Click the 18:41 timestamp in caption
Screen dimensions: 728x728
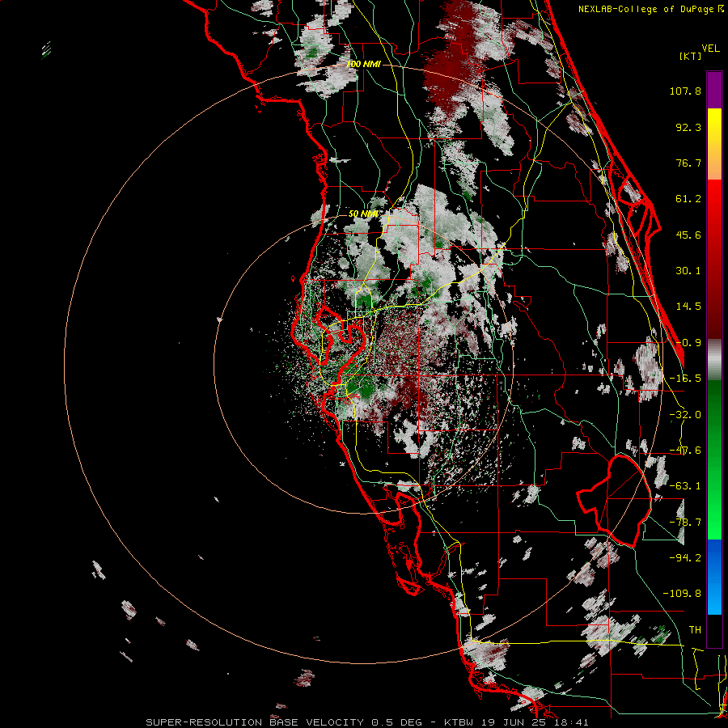(x=573, y=722)
